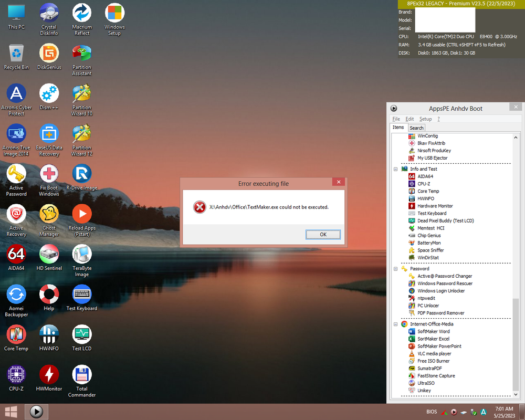Click the Windows Start button
Image resolution: width=525 pixels, height=420 pixels.
[11, 412]
